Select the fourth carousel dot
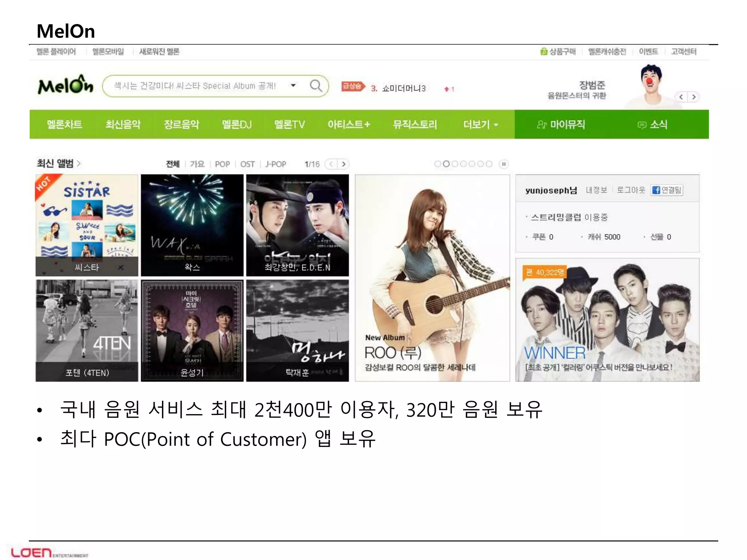The image size is (747, 560). point(463,164)
